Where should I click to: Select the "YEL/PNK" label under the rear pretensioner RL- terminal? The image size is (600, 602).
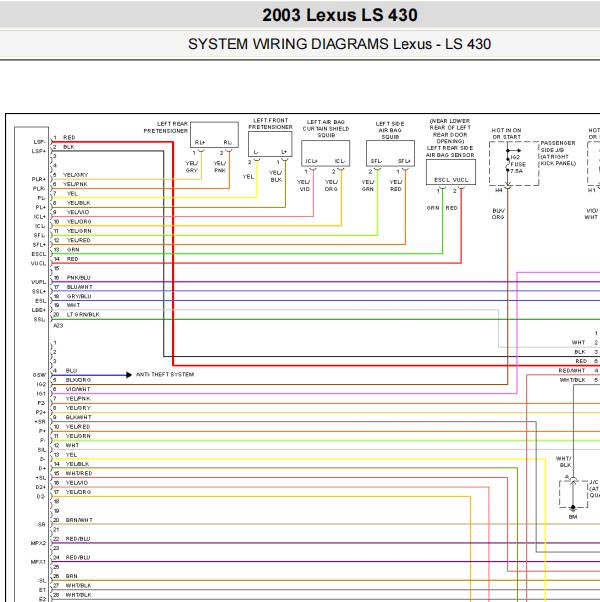click(x=220, y=167)
